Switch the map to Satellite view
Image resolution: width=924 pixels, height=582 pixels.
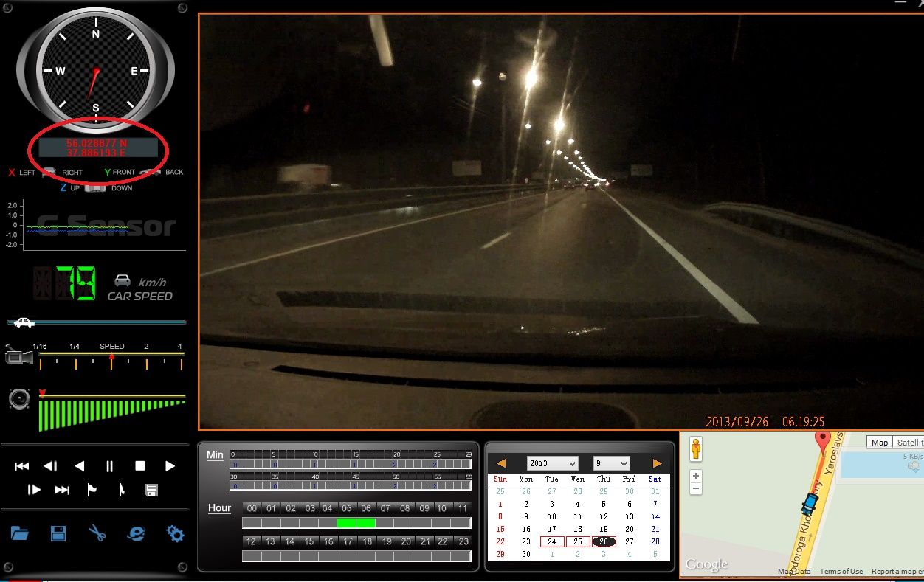point(909,443)
